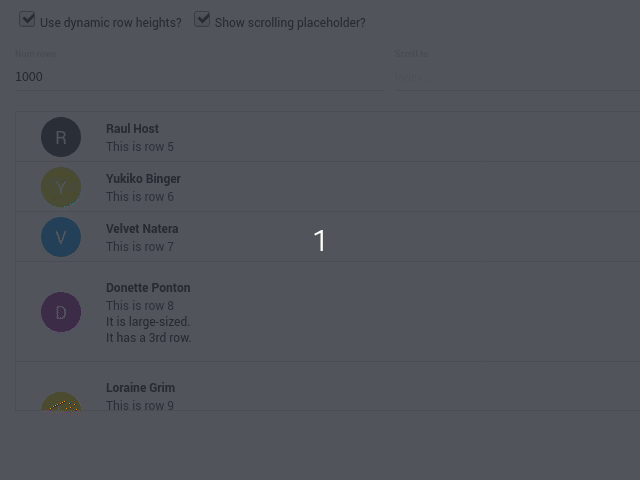Click the "This is row 5" text
640x480 pixels.
140,146
